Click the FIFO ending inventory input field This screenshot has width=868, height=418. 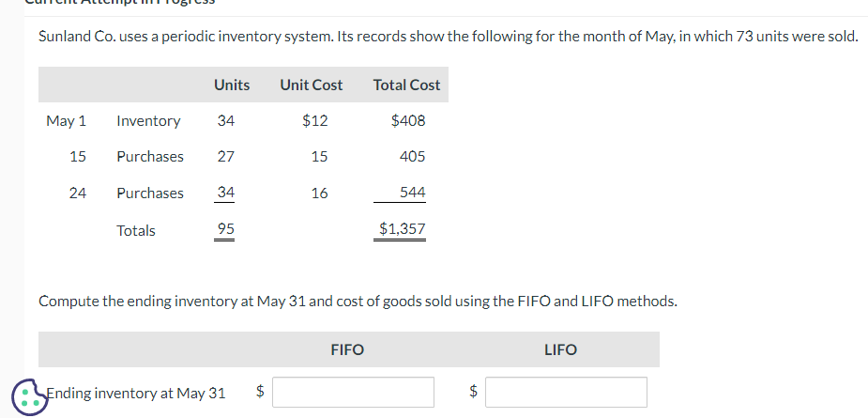354,392
